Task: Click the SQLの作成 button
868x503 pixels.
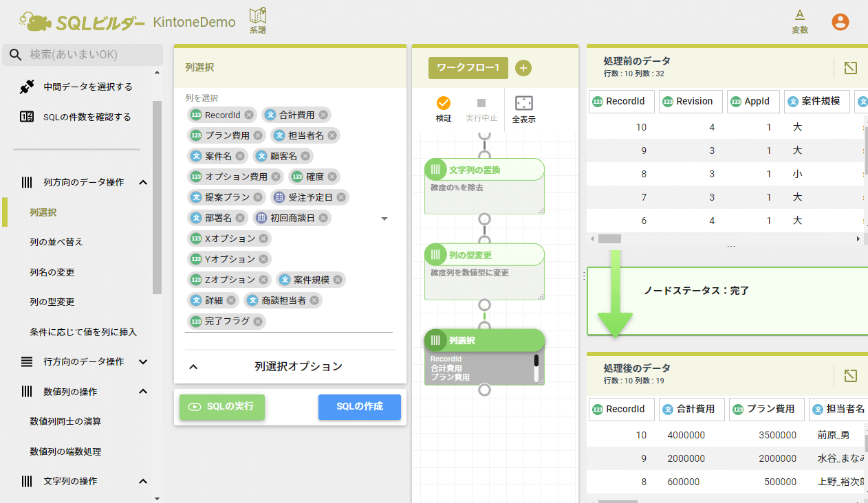Action: coord(360,407)
